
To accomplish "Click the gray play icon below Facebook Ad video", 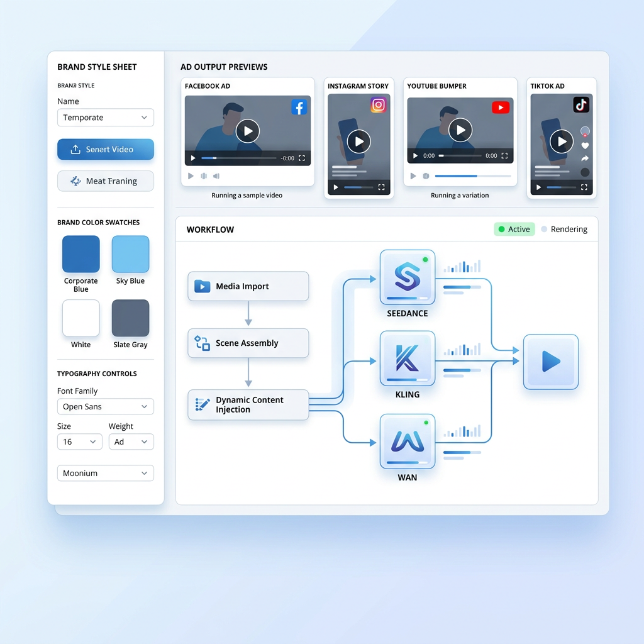I will point(191,176).
